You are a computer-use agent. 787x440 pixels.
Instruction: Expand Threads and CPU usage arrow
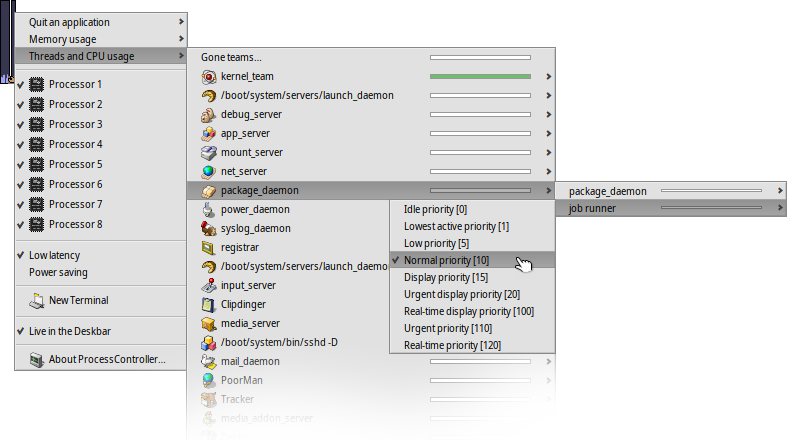(181, 56)
